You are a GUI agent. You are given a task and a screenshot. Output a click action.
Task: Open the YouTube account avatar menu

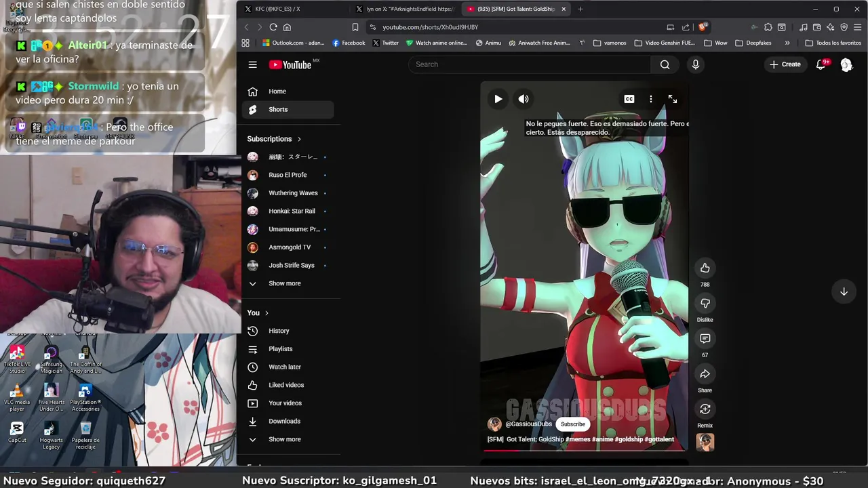(x=846, y=64)
